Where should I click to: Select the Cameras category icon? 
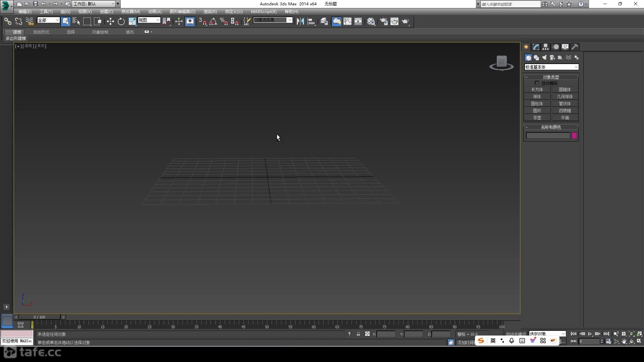[552, 58]
